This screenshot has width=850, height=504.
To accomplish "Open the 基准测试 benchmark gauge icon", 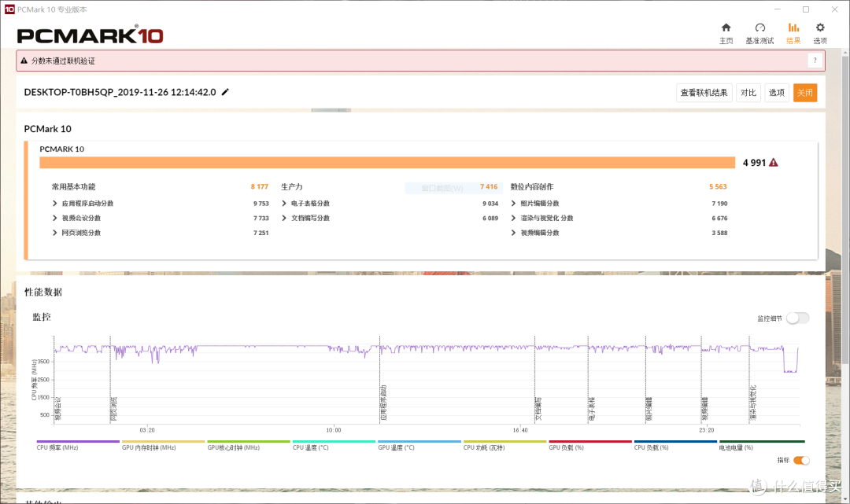I will (x=759, y=28).
